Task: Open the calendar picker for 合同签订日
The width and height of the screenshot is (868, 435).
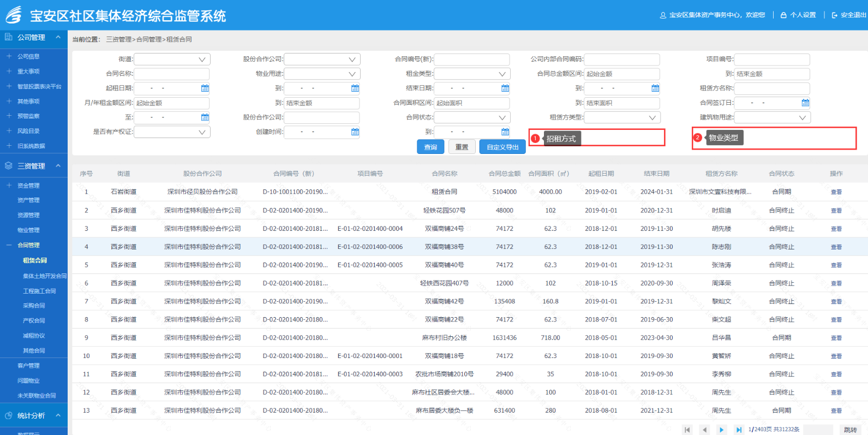Action: pos(805,103)
